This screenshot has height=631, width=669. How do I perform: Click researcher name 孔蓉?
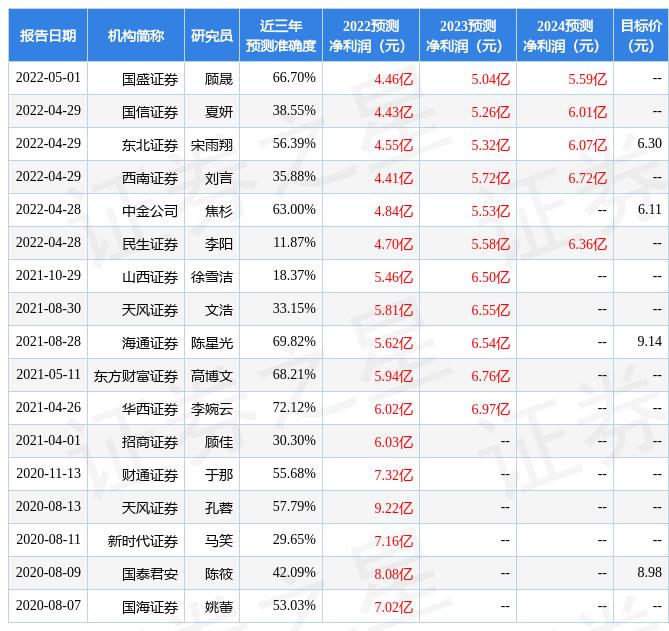(x=219, y=508)
